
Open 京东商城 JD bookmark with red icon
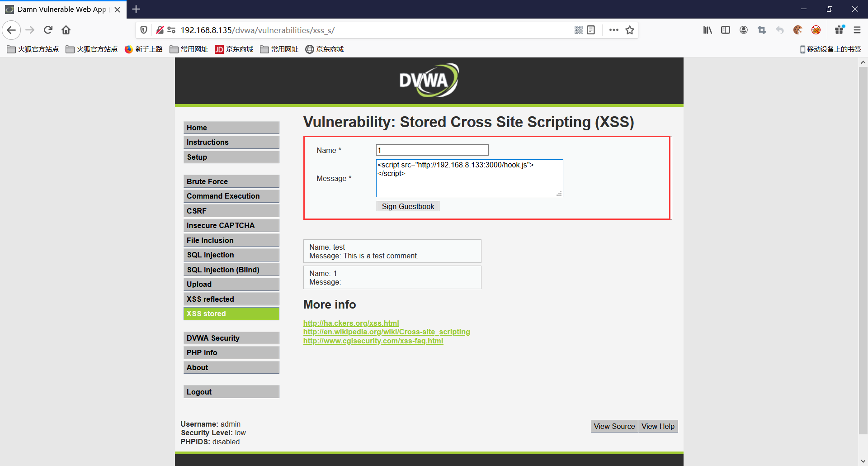(x=234, y=49)
